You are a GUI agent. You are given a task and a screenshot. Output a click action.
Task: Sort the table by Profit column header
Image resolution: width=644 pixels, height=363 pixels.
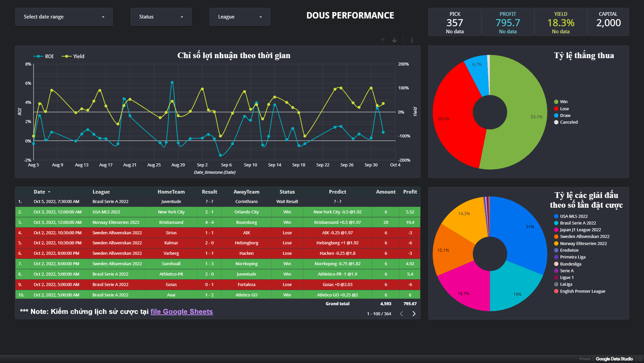tap(410, 192)
